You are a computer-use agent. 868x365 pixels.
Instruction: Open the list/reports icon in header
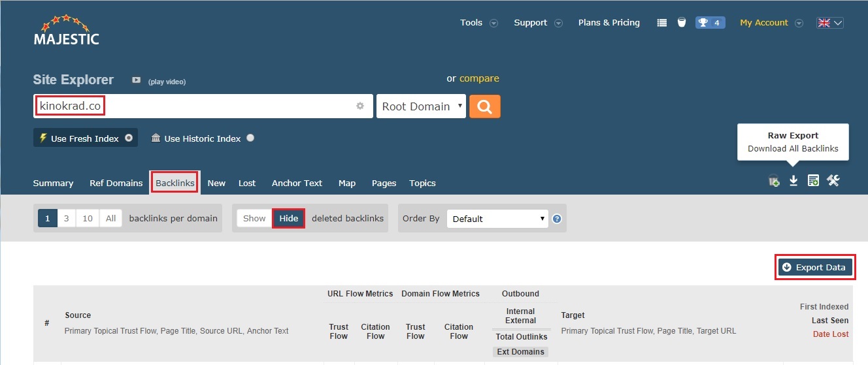pos(661,23)
